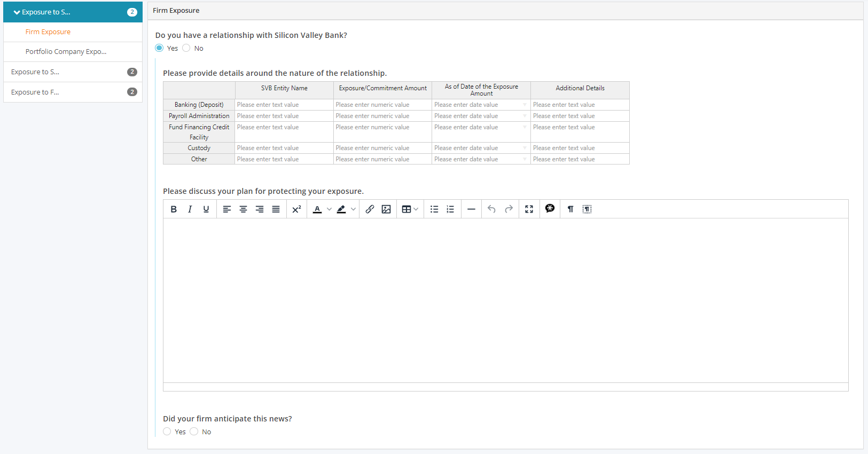Align text right
Image resolution: width=868 pixels, height=454 pixels.
[260, 209]
